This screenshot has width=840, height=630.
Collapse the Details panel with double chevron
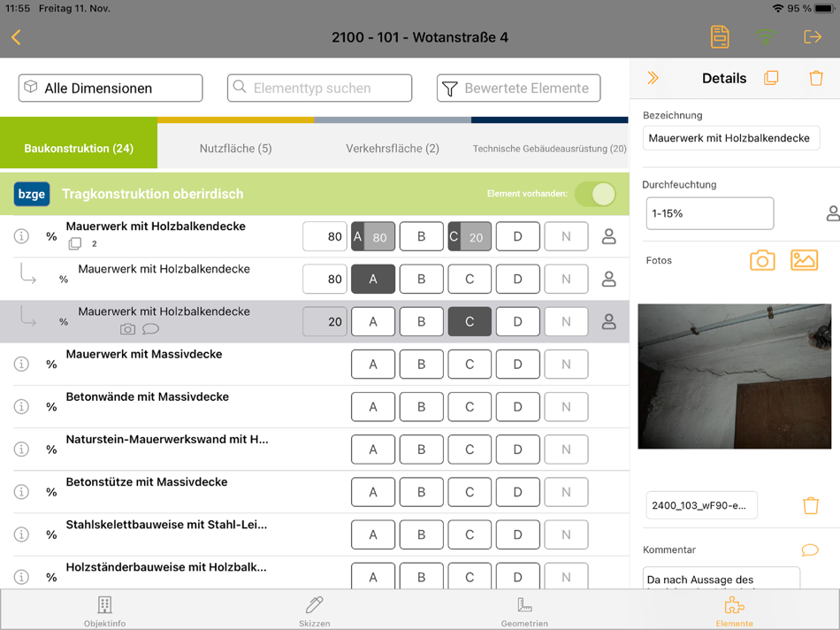653,78
